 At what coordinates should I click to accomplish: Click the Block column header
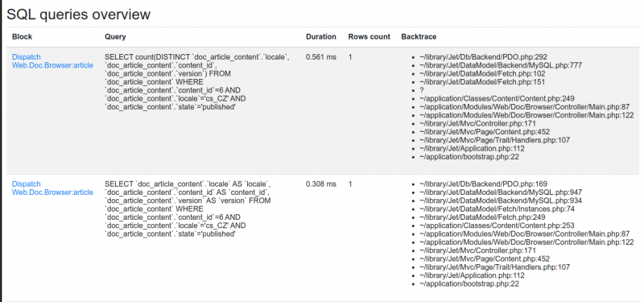pyautogui.click(x=23, y=36)
